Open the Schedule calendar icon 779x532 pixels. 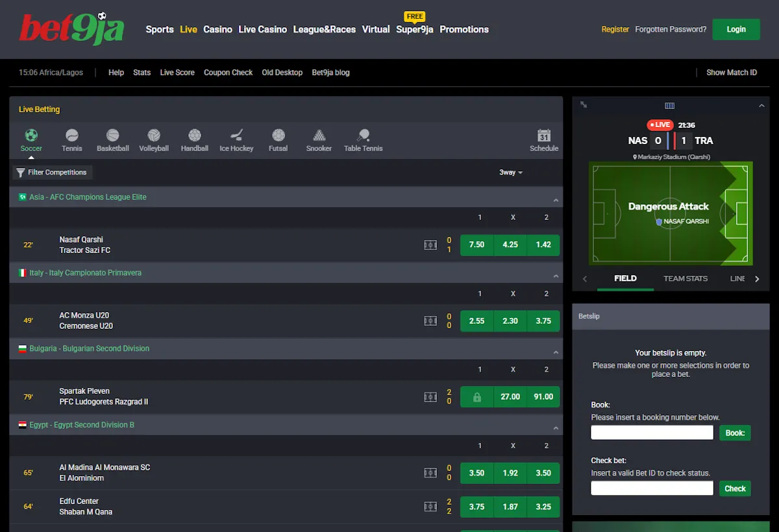544,136
